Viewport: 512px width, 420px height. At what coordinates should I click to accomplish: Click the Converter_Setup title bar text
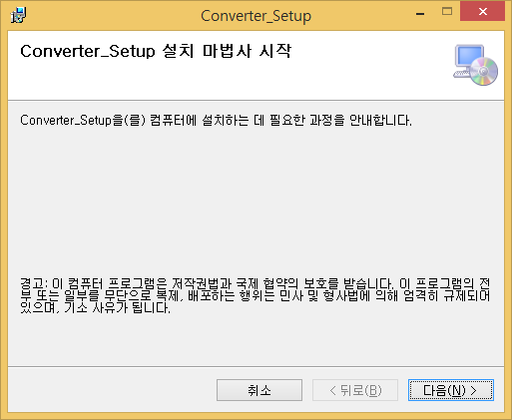[x=256, y=16]
